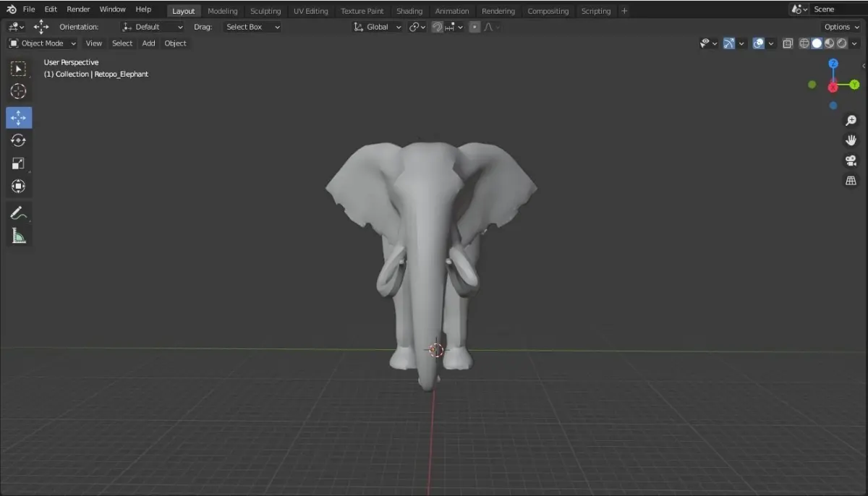Add a new workspace with plus button

pos(624,11)
